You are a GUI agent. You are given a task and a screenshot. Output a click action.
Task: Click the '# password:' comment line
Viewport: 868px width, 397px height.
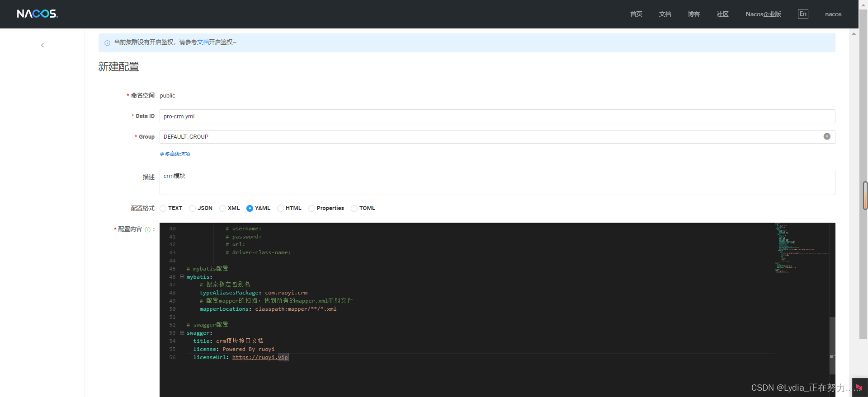click(243, 237)
